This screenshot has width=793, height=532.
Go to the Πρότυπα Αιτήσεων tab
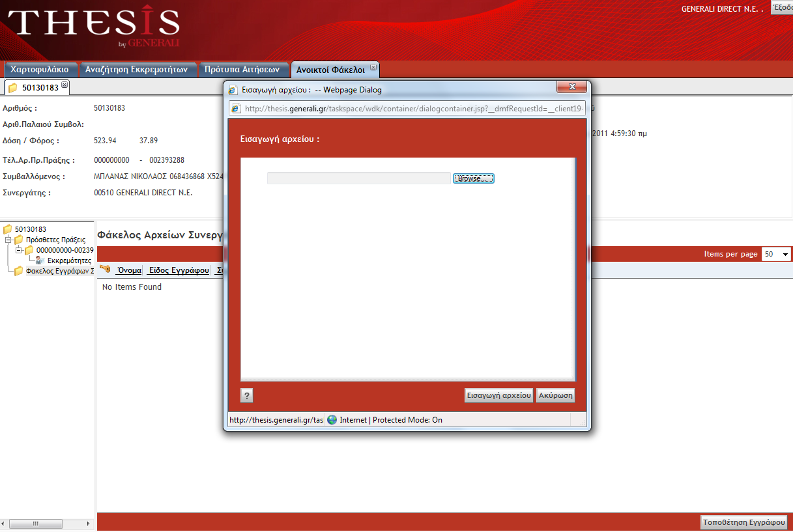pyautogui.click(x=242, y=70)
